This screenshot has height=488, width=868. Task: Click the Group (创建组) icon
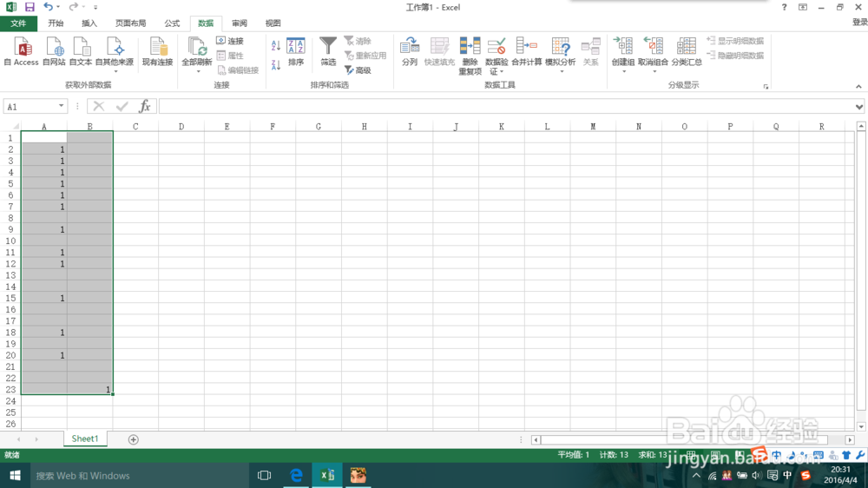622,47
